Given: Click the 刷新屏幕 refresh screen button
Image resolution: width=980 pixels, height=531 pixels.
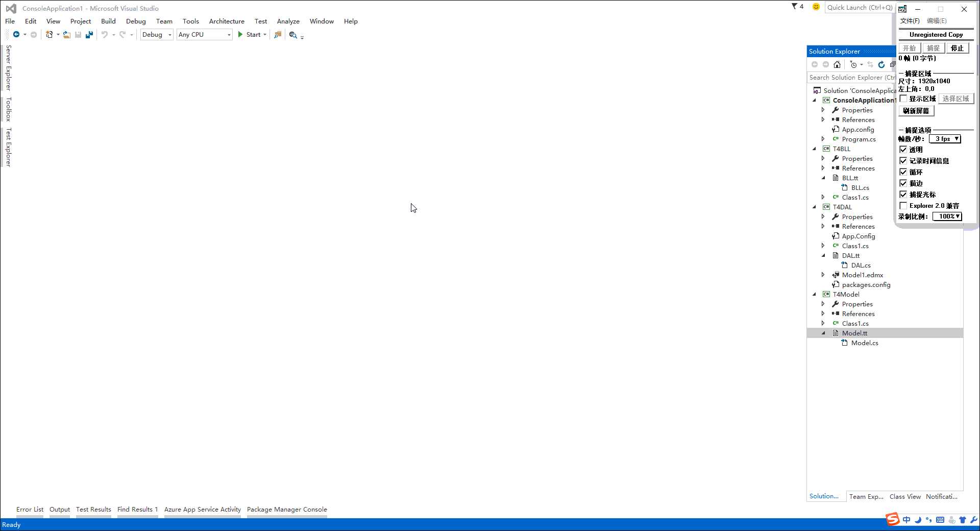Looking at the screenshot, I should pyautogui.click(x=916, y=111).
